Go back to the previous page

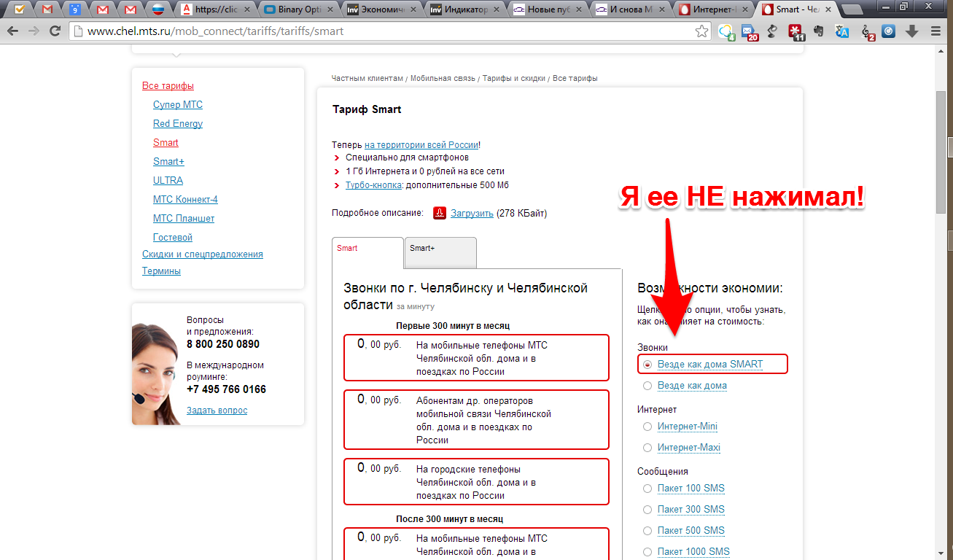(13, 31)
